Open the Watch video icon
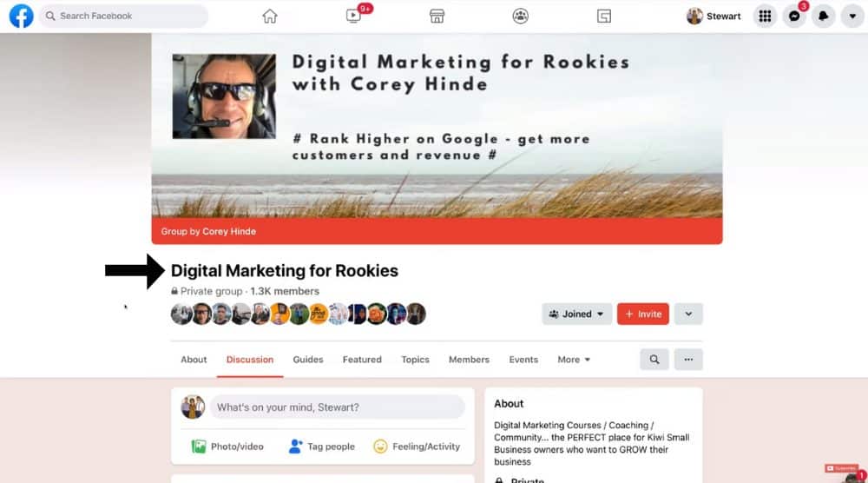The width and height of the screenshot is (868, 483). click(353, 16)
